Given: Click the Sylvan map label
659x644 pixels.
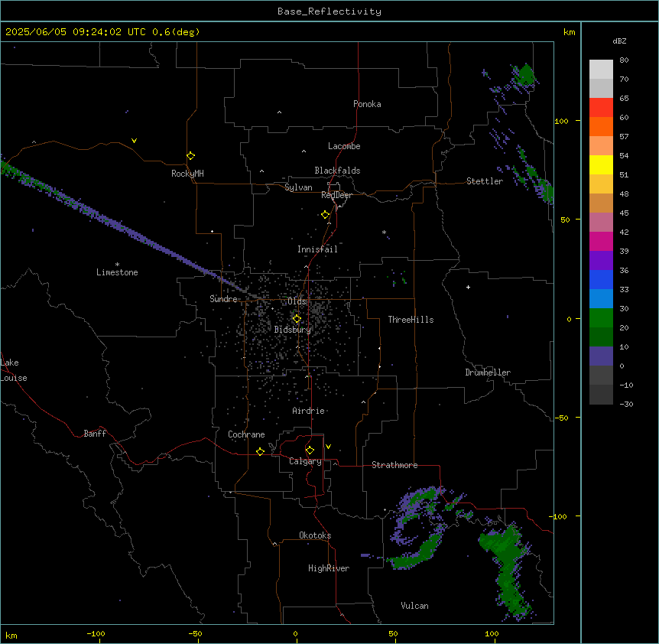Looking at the screenshot, I should click(x=298, y=187).
